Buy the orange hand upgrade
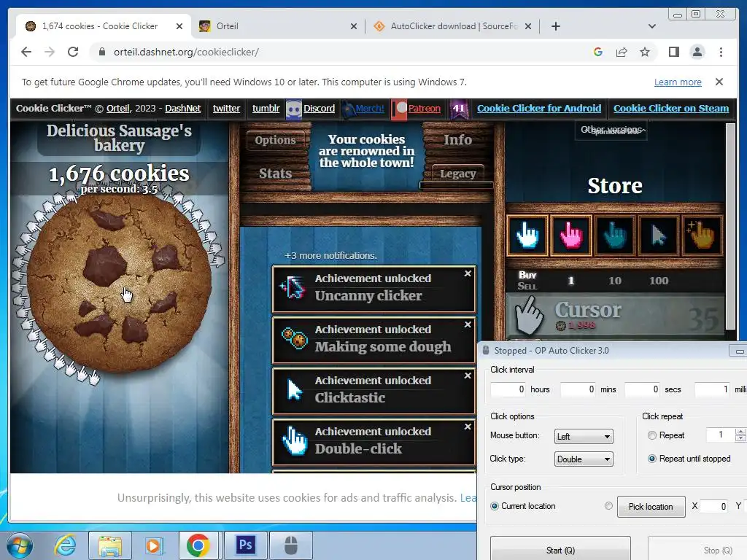 pos(703,236)
